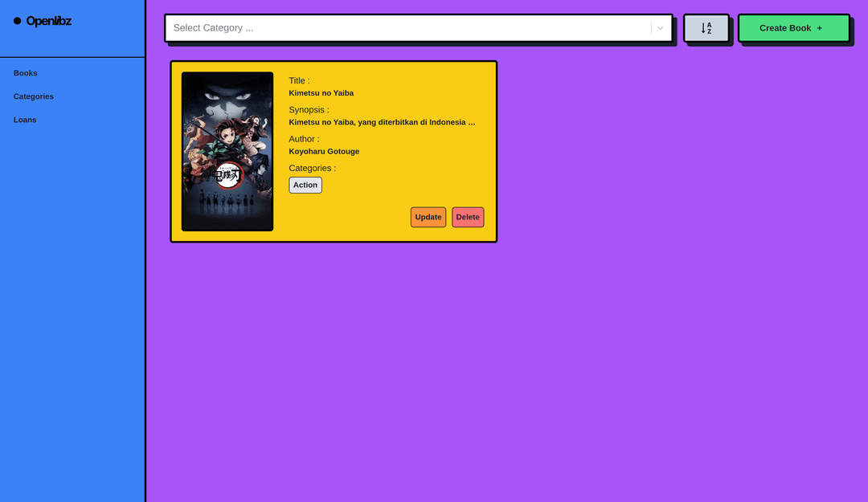Update the Kimetsu no Yaiba book
868x502 pixels.
tap(428, 217)
